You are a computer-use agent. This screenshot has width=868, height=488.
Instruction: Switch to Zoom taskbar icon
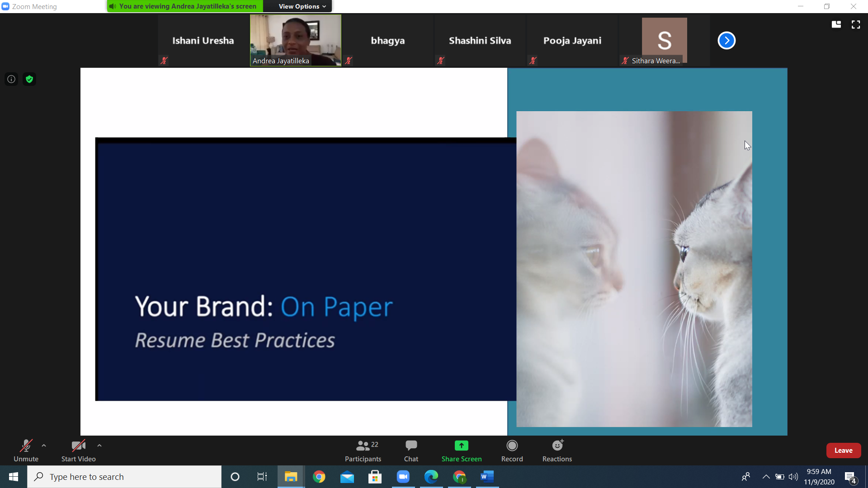[x=403, y=477]
